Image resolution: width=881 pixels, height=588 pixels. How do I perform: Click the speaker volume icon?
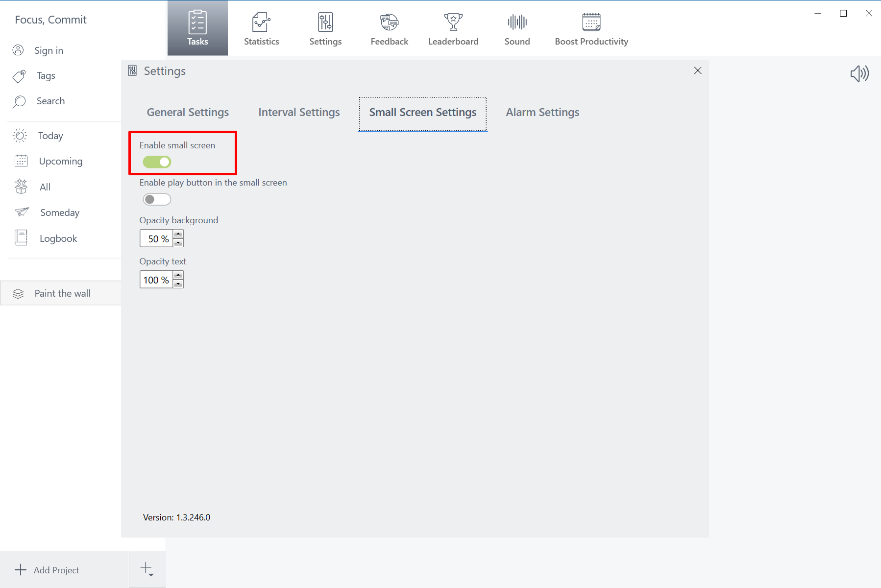click(x=859, y=74)
